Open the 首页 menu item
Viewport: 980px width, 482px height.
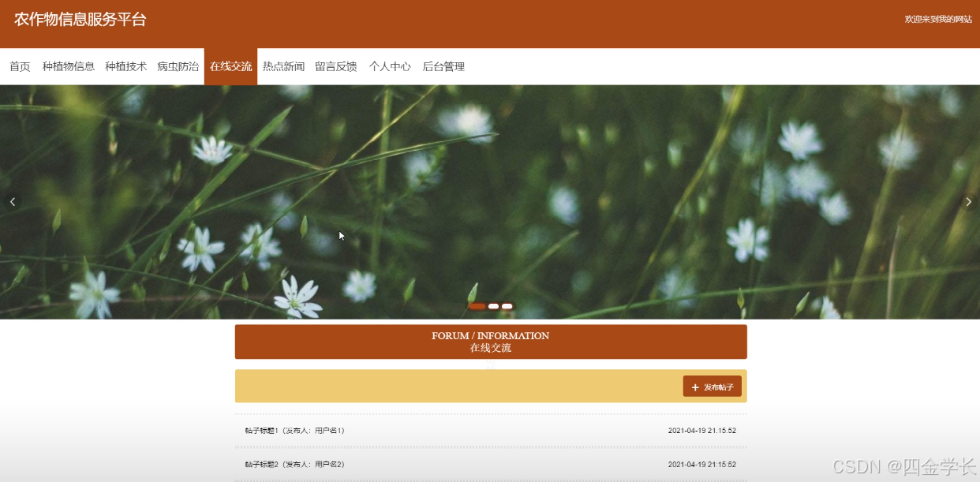20,66
